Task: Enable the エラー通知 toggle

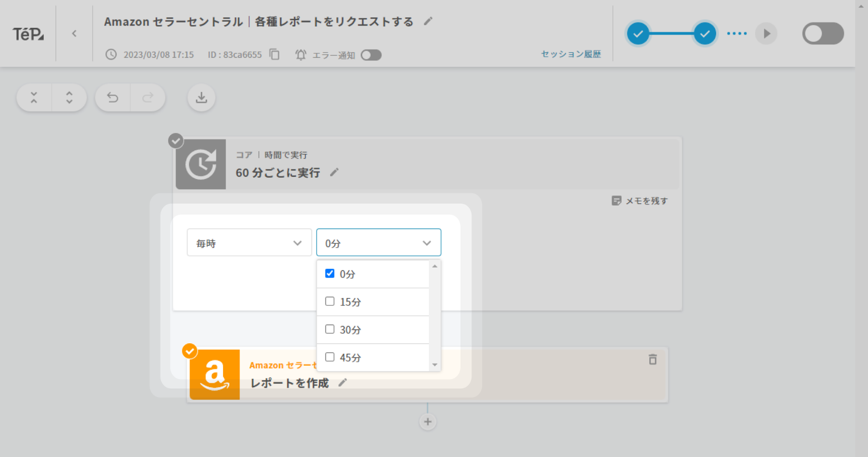Action: (x=371, y=55)
